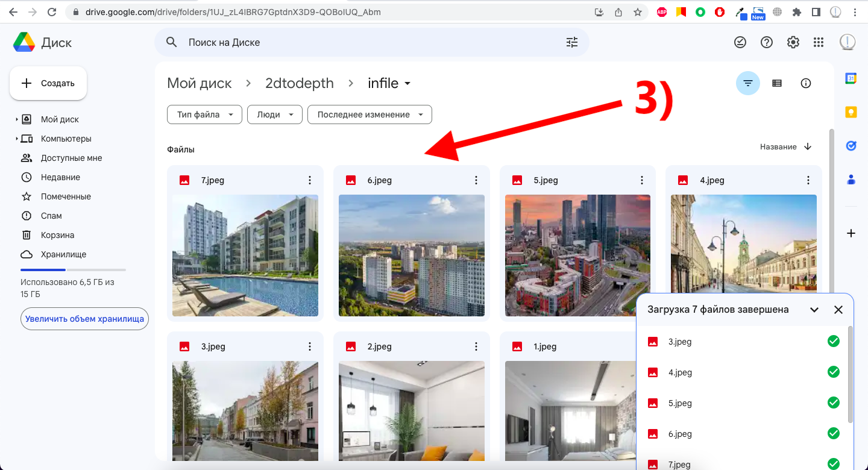868x470 pixels.
Task: Open more options for 7.jpeg card
Action: click(x=310, y=180)
